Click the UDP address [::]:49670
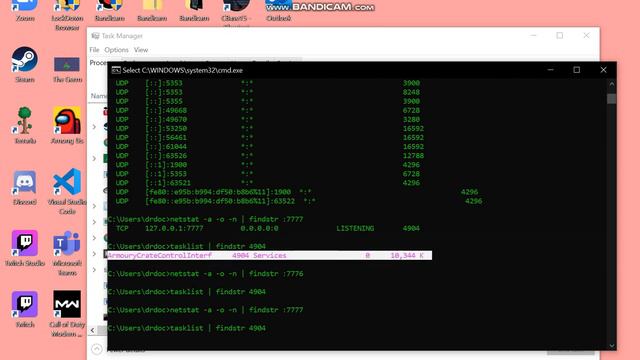 [166, 119]
